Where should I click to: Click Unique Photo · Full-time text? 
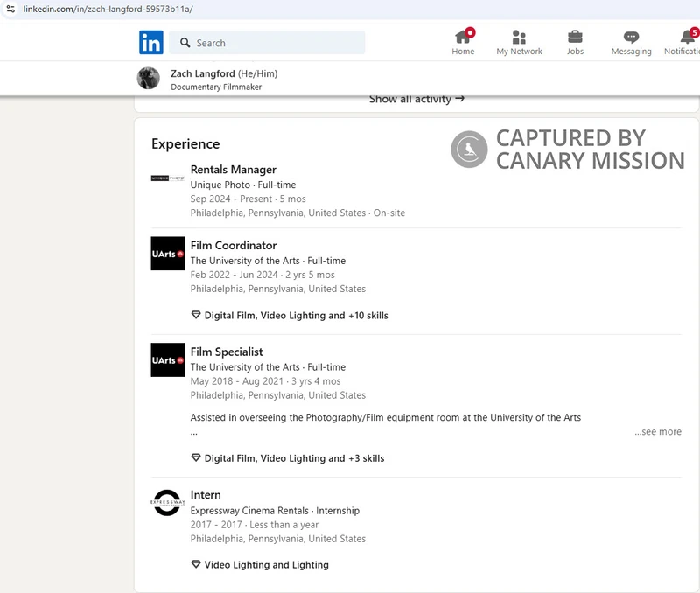tap(243, 185)
